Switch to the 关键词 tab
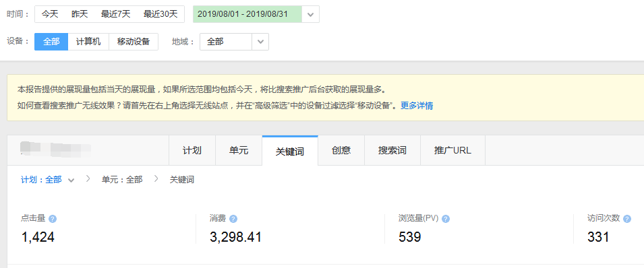 290,151
